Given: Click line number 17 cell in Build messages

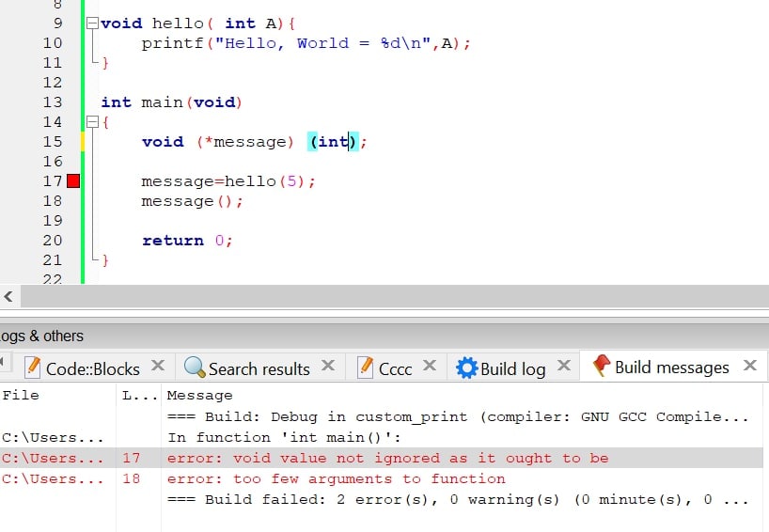Looking at the screenshot, I should click(x=132, y=458).
